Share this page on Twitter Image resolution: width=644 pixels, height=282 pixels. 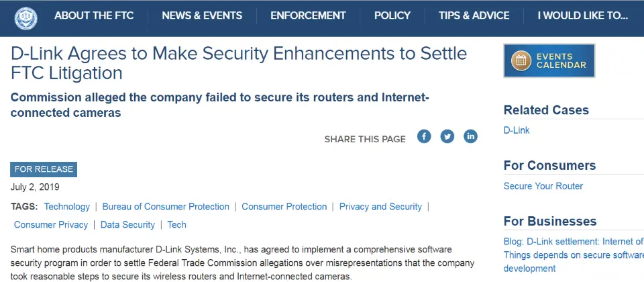click(x=447, y=136)
